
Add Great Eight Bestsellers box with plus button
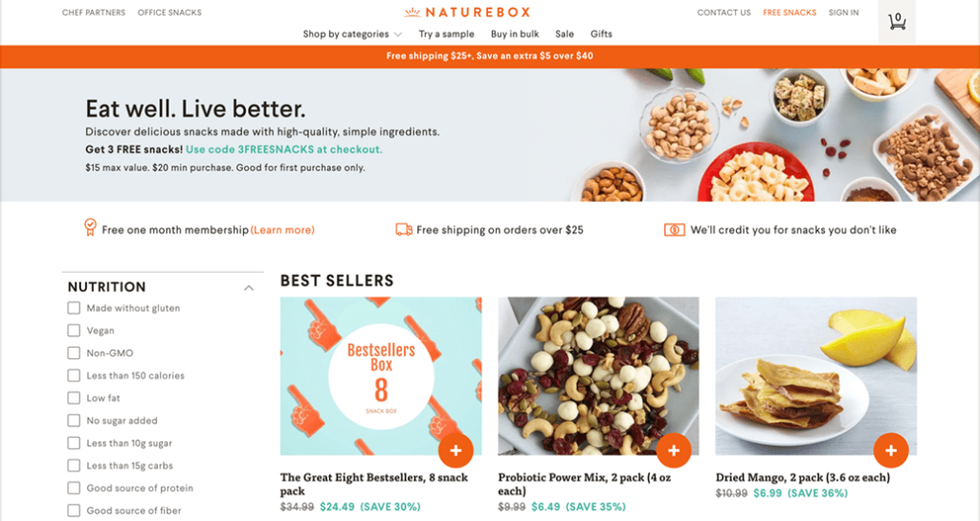pyautogui.click(x=456, y=450)
